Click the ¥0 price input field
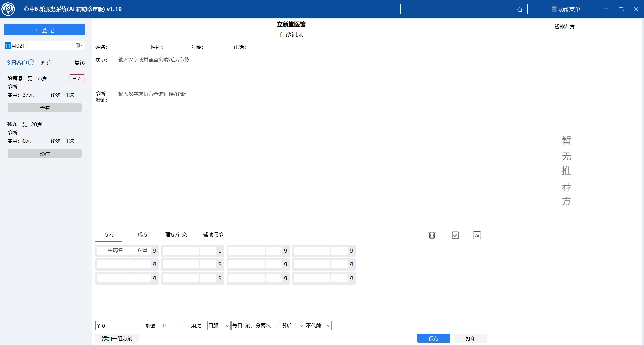 (x=112, y=325)
